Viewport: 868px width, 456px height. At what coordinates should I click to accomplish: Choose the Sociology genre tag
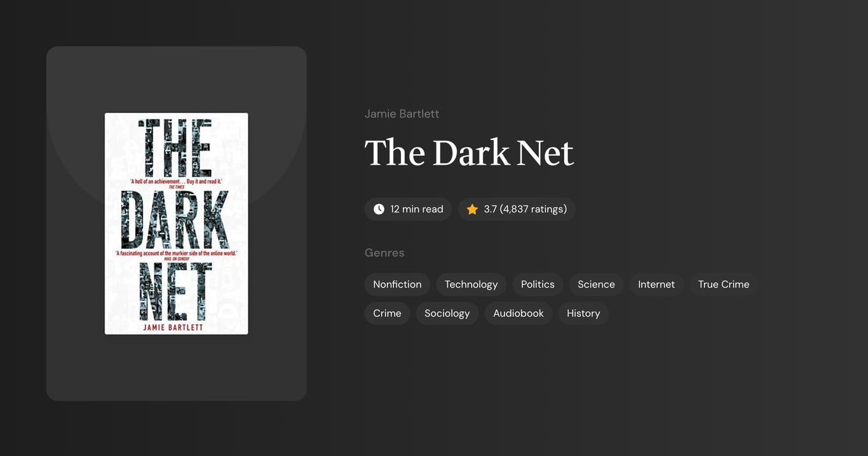coord(447,313)
